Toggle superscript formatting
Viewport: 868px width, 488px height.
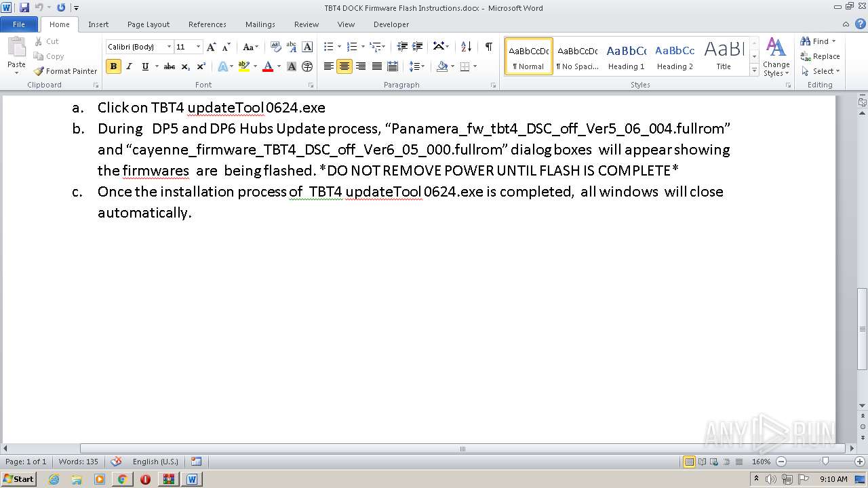coord(201,66)
